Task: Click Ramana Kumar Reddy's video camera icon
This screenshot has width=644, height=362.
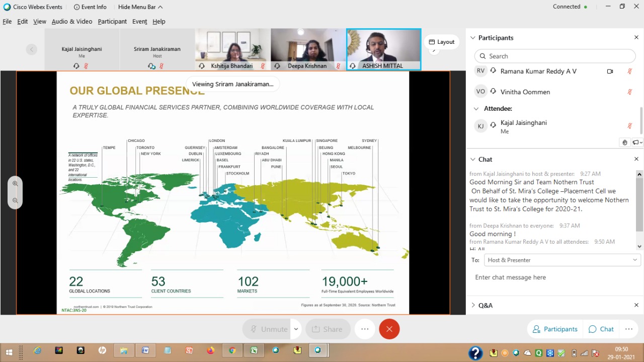Action: click(610, 71)
